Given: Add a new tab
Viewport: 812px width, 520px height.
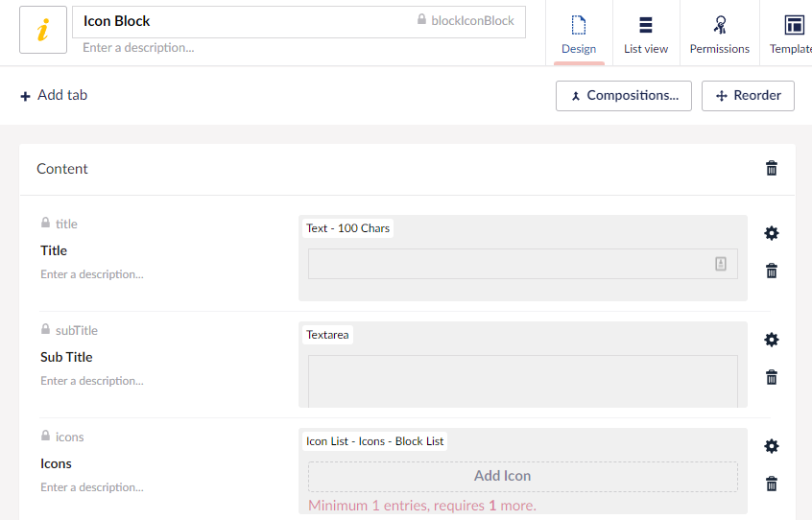Looking at the screenshot, I should pos(54,95).
